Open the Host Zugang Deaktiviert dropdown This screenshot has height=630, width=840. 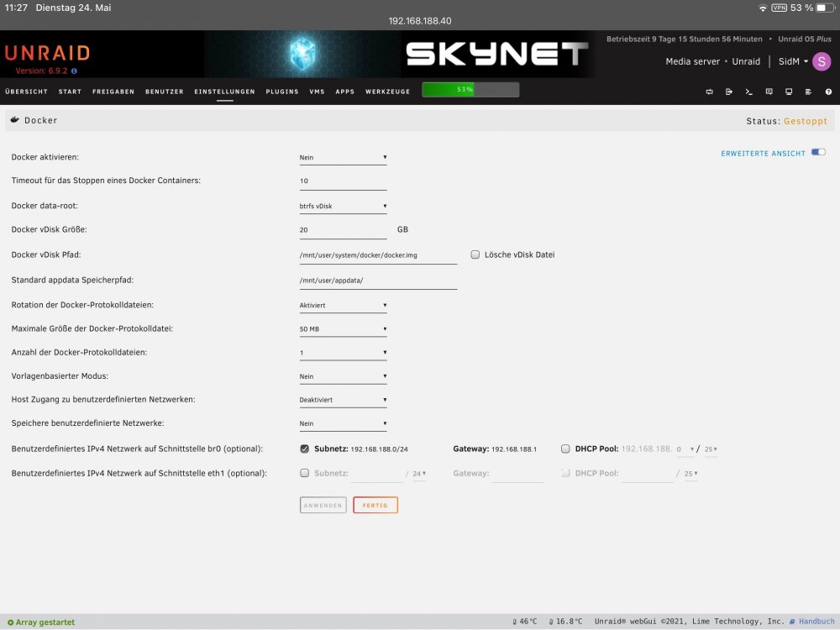(x=343, y=400)
